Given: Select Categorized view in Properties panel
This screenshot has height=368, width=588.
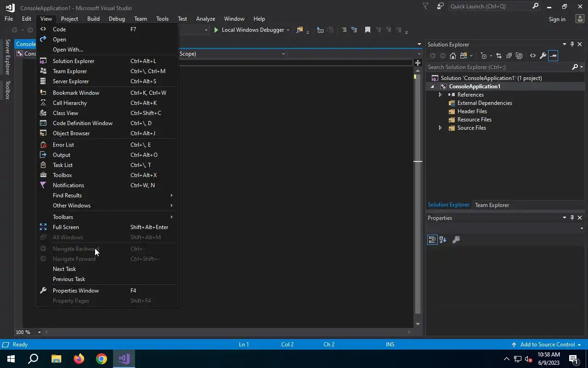Looking at the screenshot, I should tap(432, 240).
